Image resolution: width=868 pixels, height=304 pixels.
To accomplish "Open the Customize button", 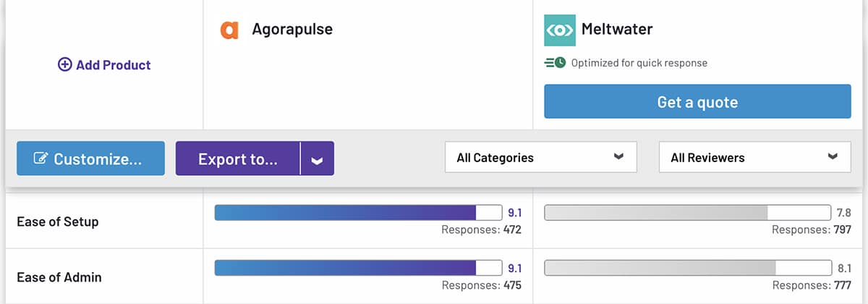I will [x=90, y=159].
